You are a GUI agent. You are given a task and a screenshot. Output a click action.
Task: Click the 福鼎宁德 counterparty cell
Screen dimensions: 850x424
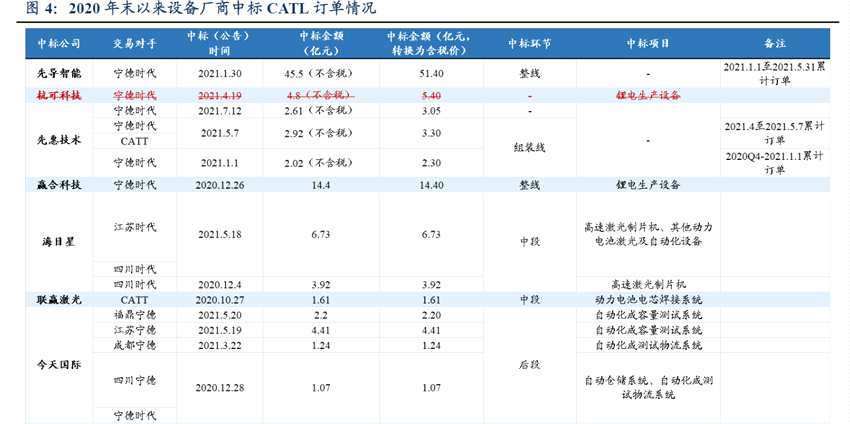(x=134, y=314)
